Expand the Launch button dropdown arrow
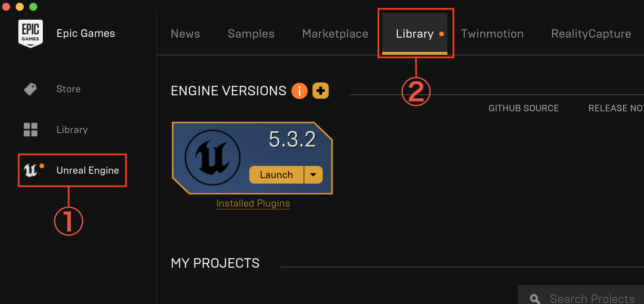This screenshot has height=304, width=644. coord(313,175)
